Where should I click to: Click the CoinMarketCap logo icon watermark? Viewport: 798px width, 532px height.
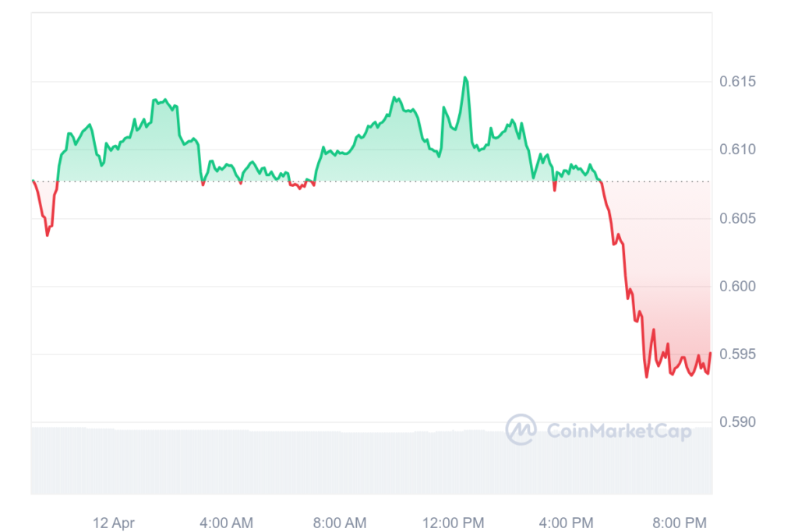click(521, 429)
